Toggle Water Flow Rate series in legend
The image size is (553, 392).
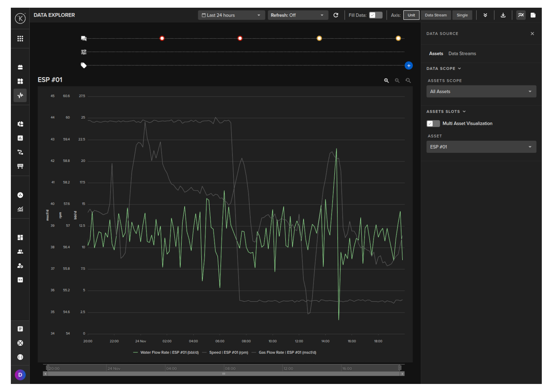(166, 352)
